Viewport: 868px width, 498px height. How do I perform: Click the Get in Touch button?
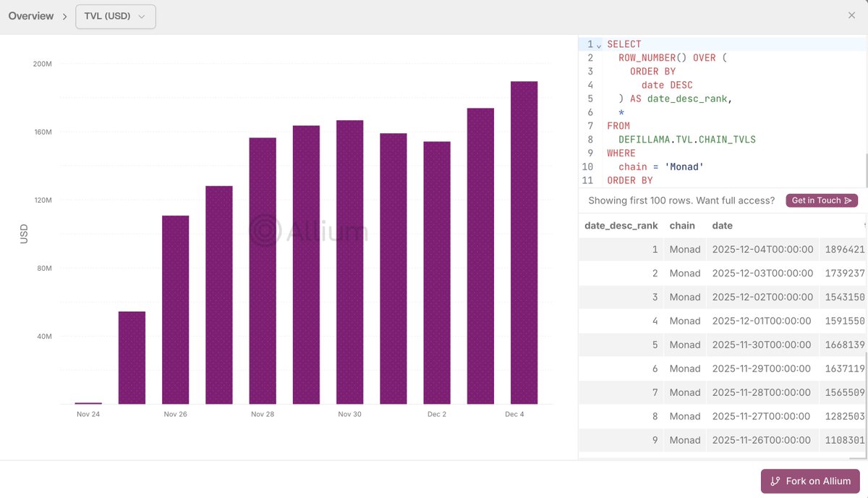click(x=822, y=201)
